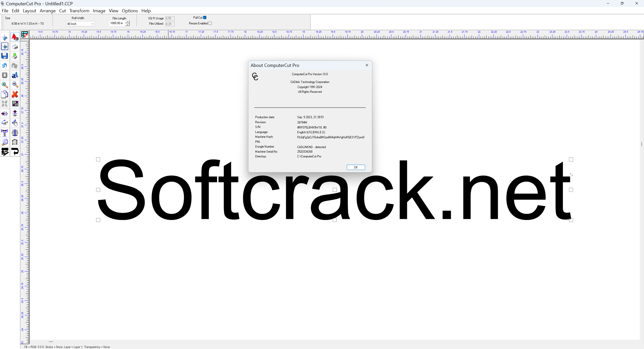This screenshot has width=644, height=349.
Task: Zoom in on the design
Action: [x=5, y=85]
